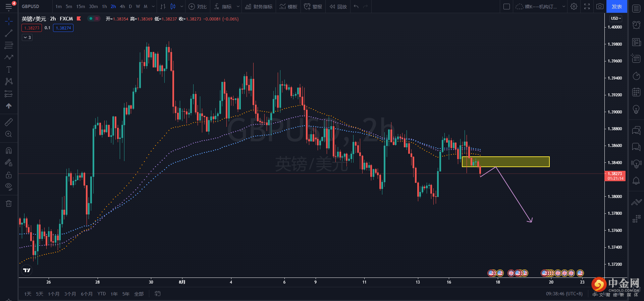This screenshot has width=644, height=301.
Task: Open the chart layout name menu
Action: [x=537, y=7]
